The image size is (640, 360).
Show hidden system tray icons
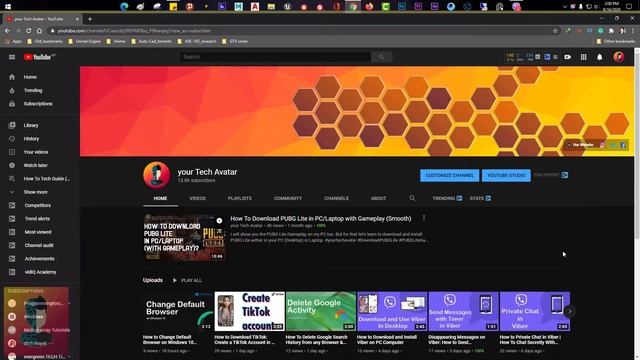[564, 7]
